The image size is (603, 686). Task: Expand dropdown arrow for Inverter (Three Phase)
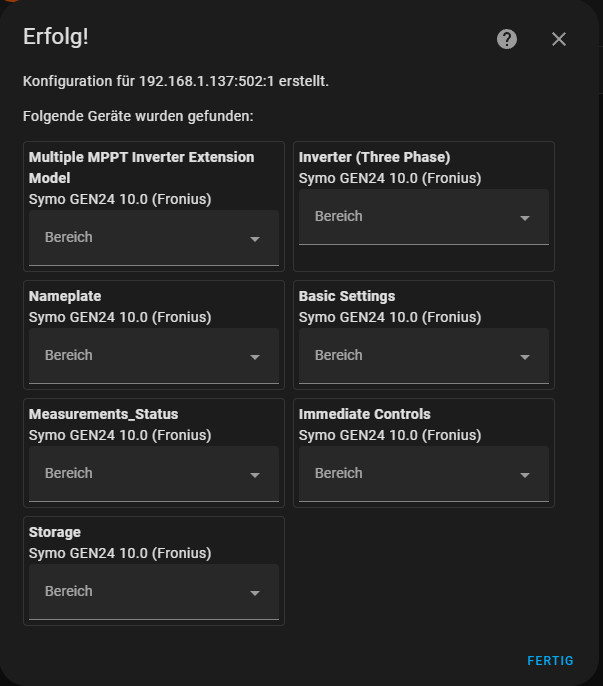pyautogui.click(x=525, y=218)
